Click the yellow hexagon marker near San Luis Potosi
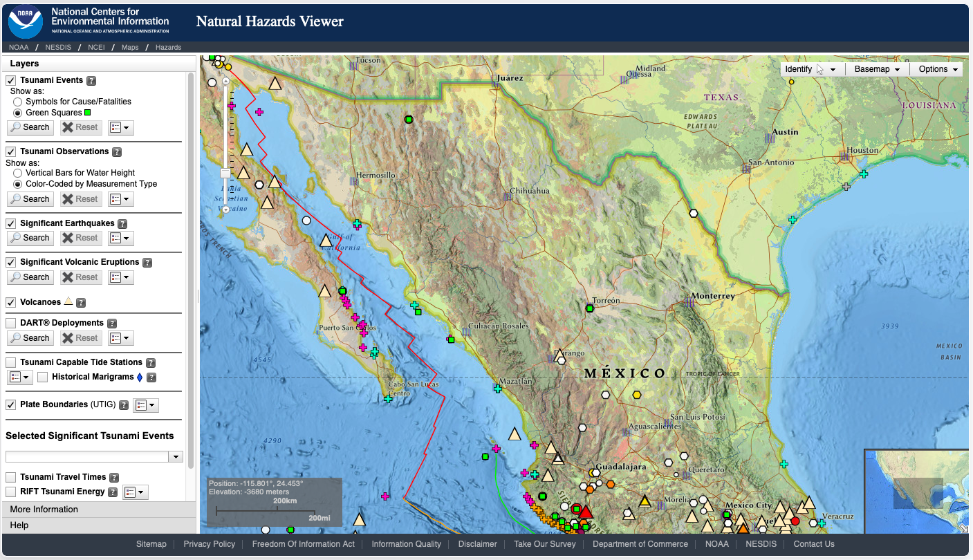973x560 pixels. [x=637, y=395]
